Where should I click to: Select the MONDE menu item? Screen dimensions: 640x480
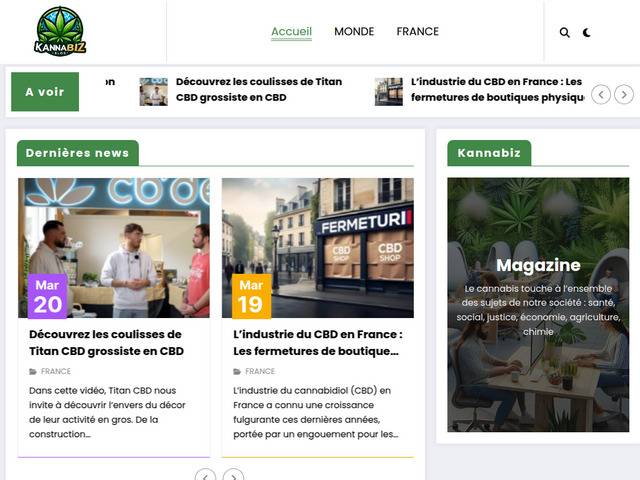354,32
